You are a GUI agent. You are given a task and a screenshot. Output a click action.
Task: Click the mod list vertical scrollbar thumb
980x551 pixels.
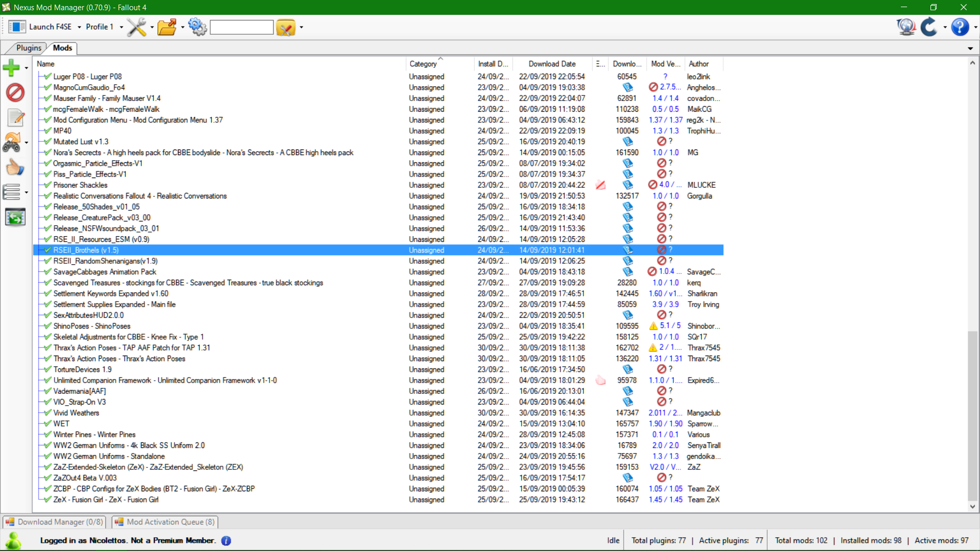click(x=972, y=416)
